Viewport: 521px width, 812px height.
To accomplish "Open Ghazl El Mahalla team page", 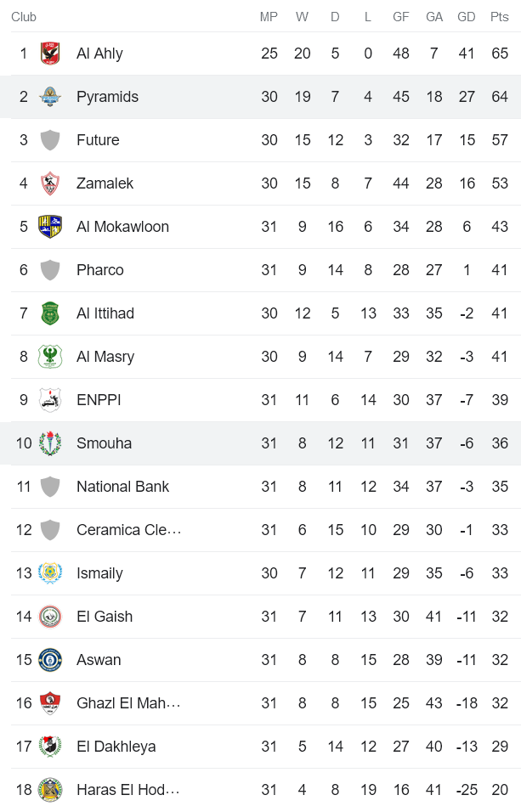I will pyautogui.click(x=128, y=703).
